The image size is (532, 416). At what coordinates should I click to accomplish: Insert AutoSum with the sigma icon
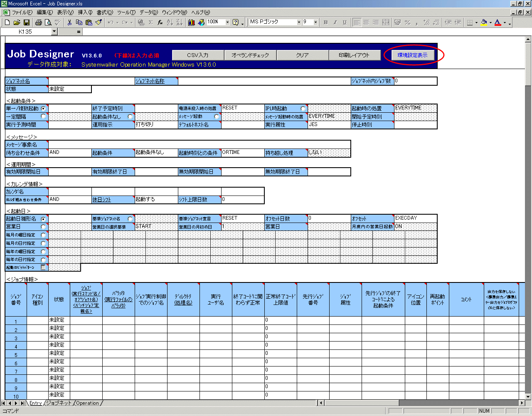(151, 22)
